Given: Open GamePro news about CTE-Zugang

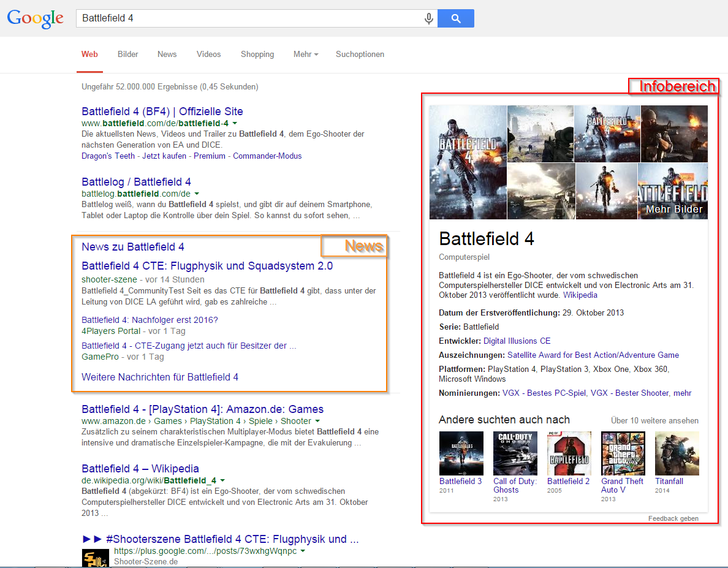Looking at the screenshot, I should click(x=189, y=346).
